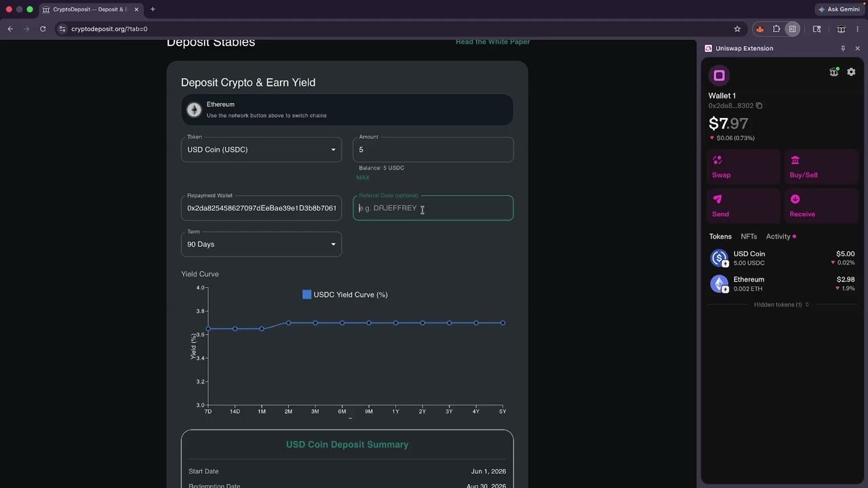The image size is (868, 488).
Task: Switch to the Tokens tab
Action: [720, 237]
